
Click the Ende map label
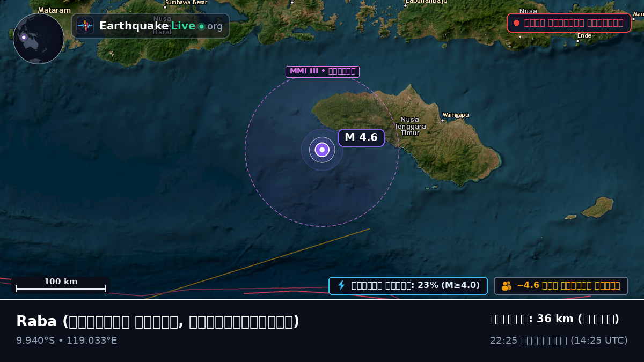tap(584, 35)
